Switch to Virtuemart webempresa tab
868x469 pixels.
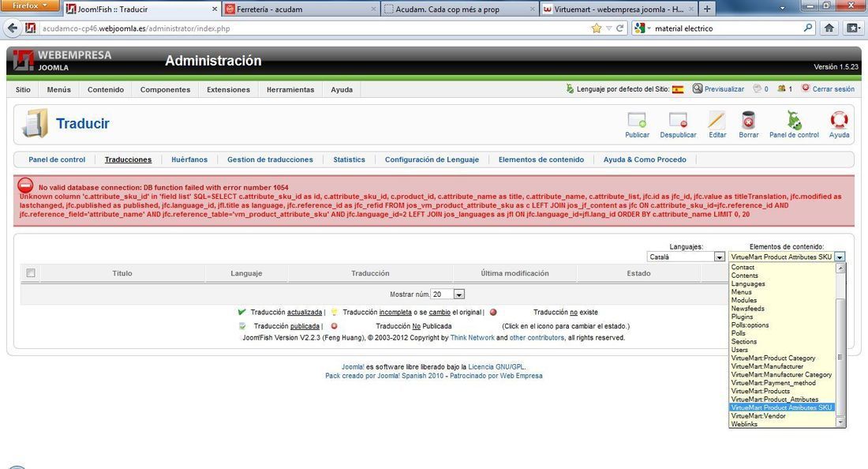coord(619,9)
